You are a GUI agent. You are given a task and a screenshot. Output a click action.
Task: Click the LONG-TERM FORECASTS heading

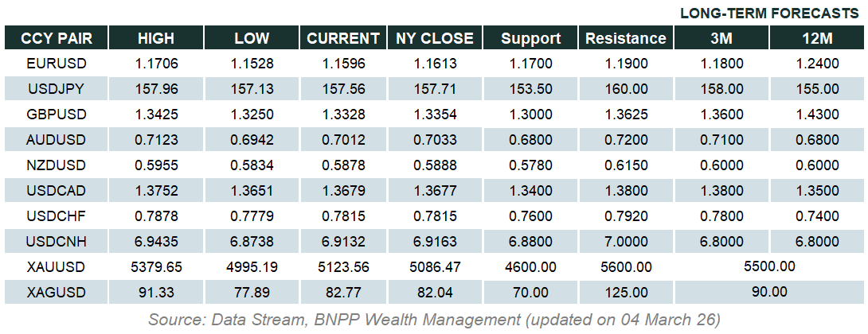click(770, 14)
